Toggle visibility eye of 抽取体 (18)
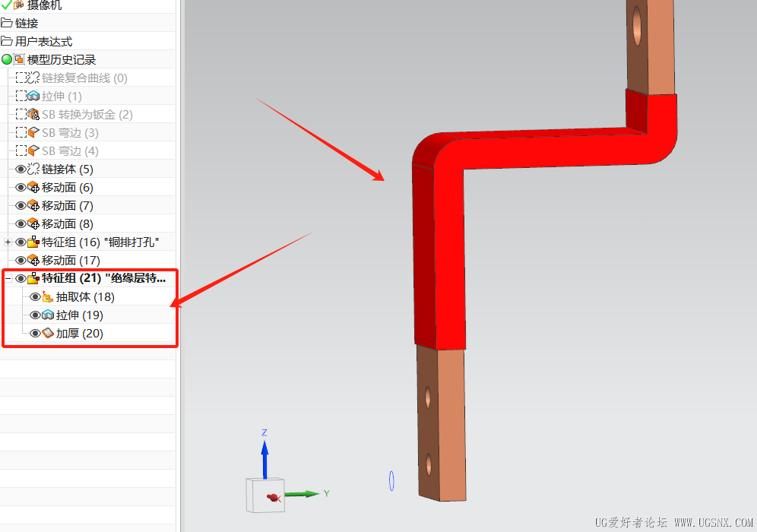This screenshot has height=532, width=757. (x=35, y=297)
